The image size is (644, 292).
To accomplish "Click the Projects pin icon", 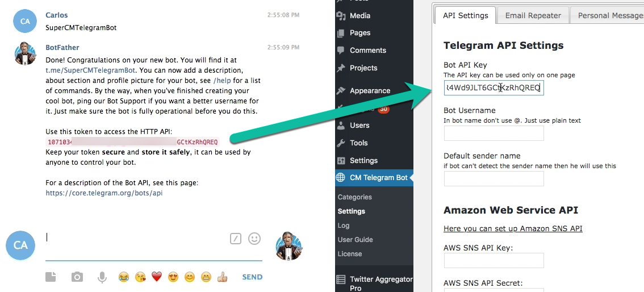I will (x=341, y=68).
